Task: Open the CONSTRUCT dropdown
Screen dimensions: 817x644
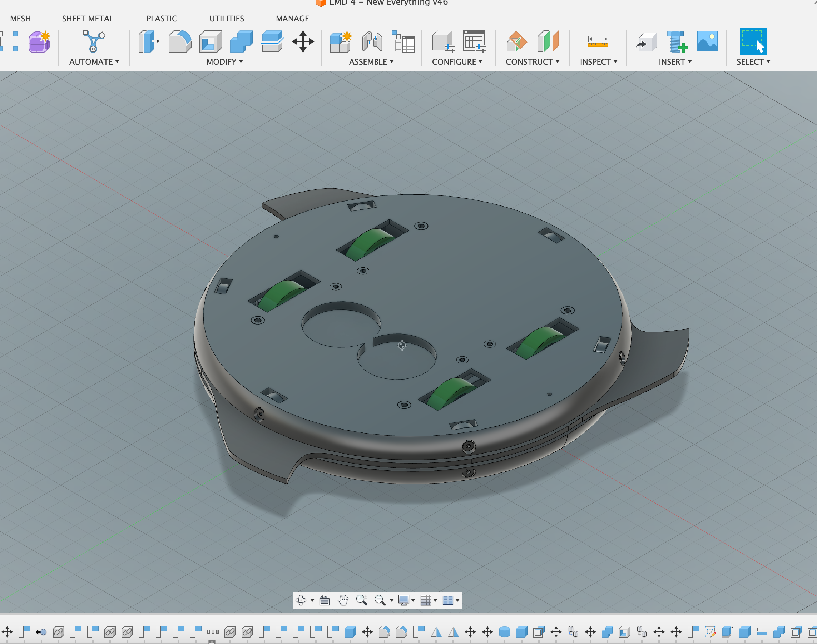Action: coord(532,62)
